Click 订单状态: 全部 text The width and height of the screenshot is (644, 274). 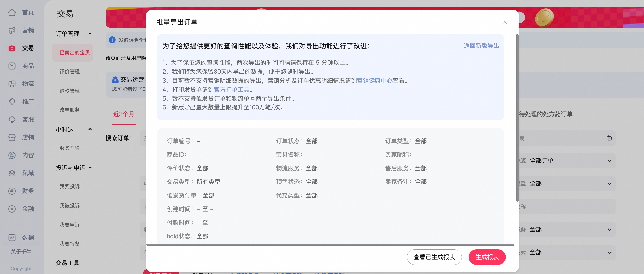pos(296,141)
